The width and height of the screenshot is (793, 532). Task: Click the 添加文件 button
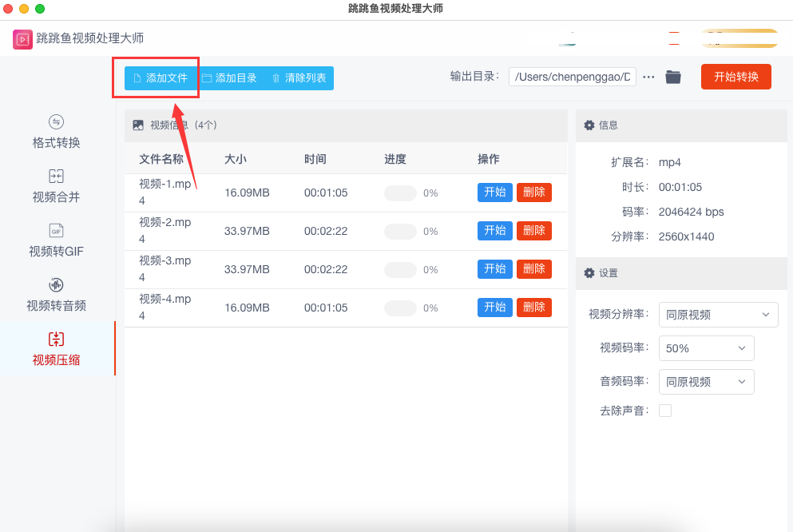click(161, 77)
